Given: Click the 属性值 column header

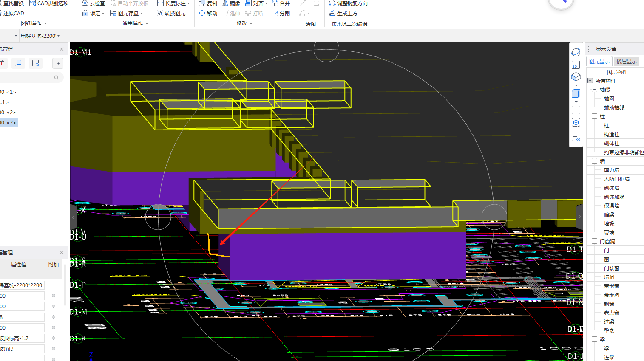Looking at the screenshot, I should (x=19, y=264).
